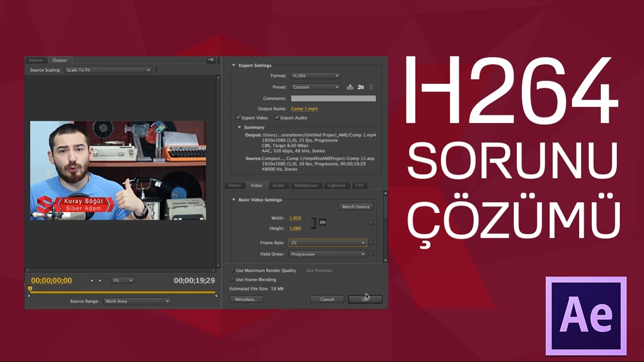Toggle match-source checkbox beside Frame Rate
Viewport: 644px width, 362px height.
point(371,242)
